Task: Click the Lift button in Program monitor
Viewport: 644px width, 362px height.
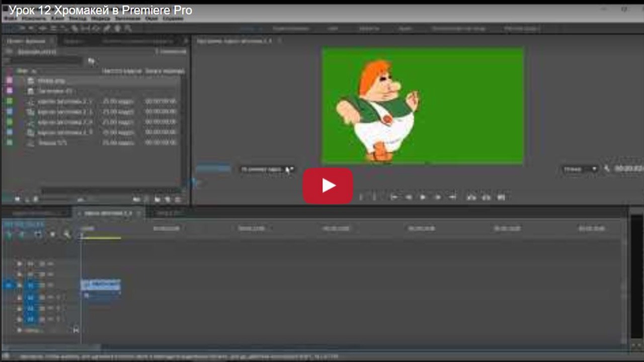Action: click(471, 198)
